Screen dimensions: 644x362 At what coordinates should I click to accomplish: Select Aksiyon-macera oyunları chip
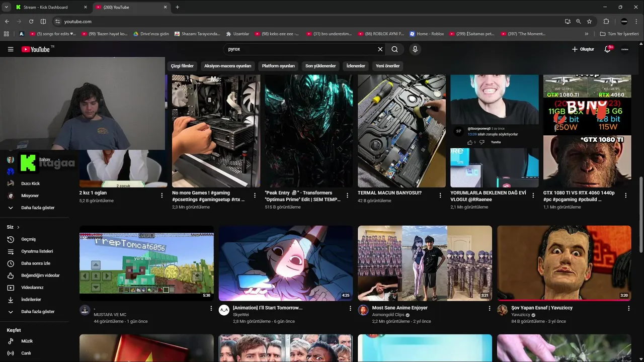[x=227, y=66]
